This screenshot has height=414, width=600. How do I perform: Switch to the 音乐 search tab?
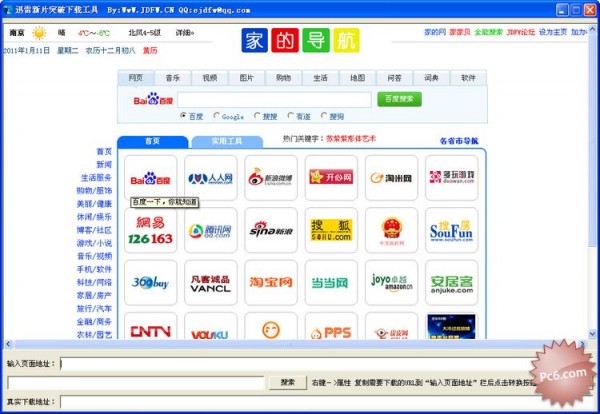pos(173,78)
